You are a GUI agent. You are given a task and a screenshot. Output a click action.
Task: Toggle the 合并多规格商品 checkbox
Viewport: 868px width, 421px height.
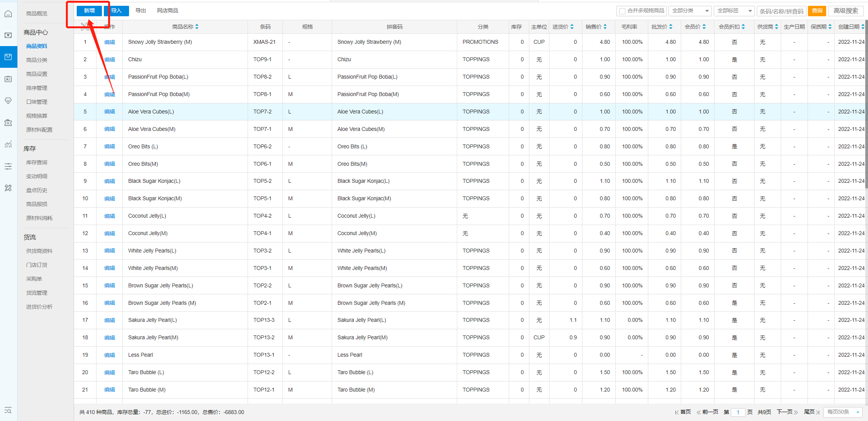pyautogui.click(x=622, y=11)
